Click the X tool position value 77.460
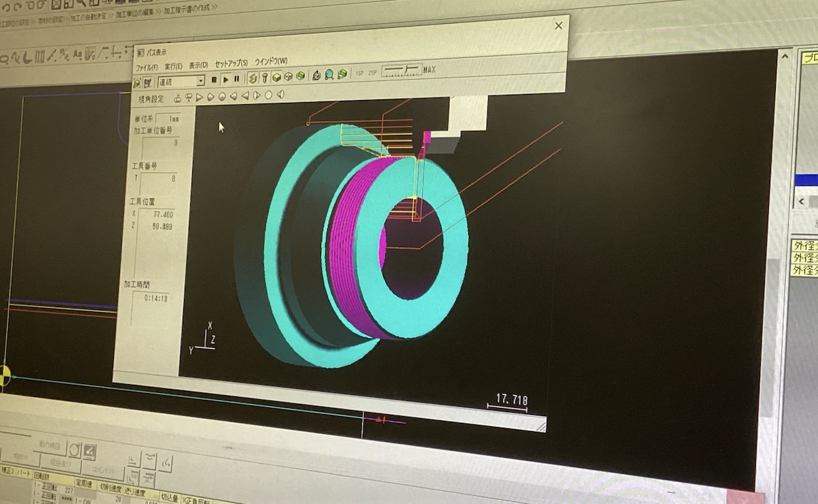This screenshot has height=504, width=818. click(164, 215)
